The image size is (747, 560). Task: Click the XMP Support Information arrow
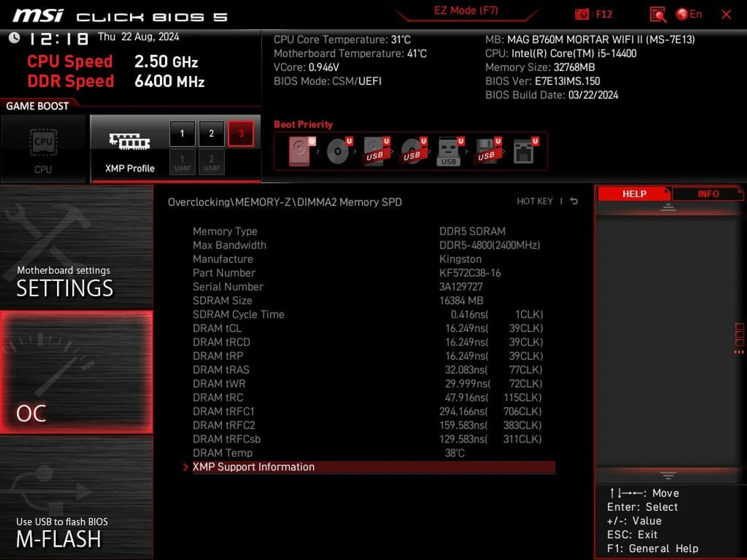click(186, 467)
